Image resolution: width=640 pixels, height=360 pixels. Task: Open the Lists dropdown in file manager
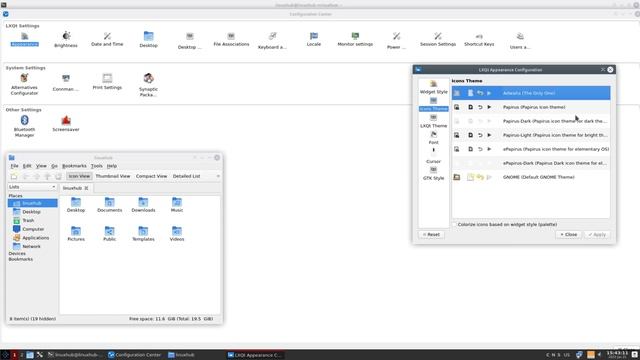click(x=32, y=187)
